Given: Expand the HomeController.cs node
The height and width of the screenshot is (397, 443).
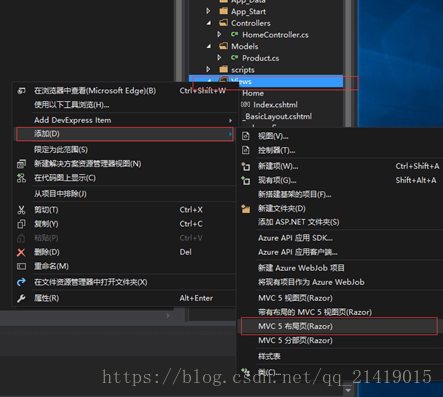Looking at the screenshot, I should pos(219,34).
